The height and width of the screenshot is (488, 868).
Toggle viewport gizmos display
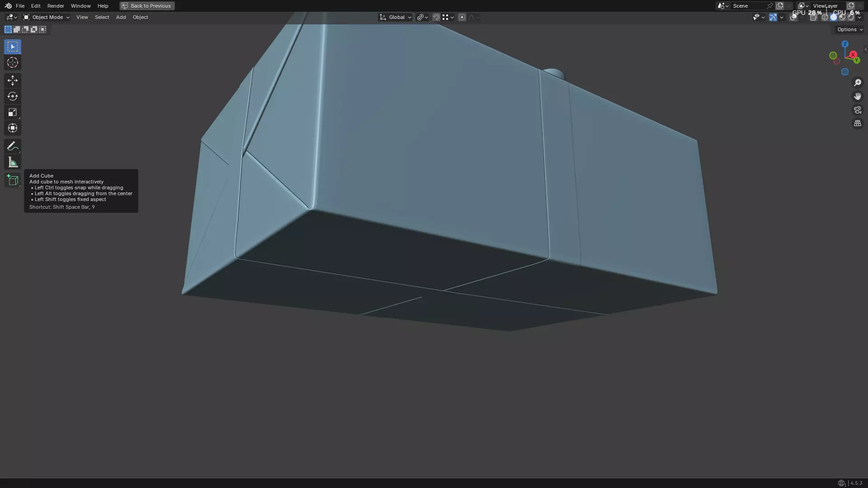pyautogui.click(x=773, y=17)
